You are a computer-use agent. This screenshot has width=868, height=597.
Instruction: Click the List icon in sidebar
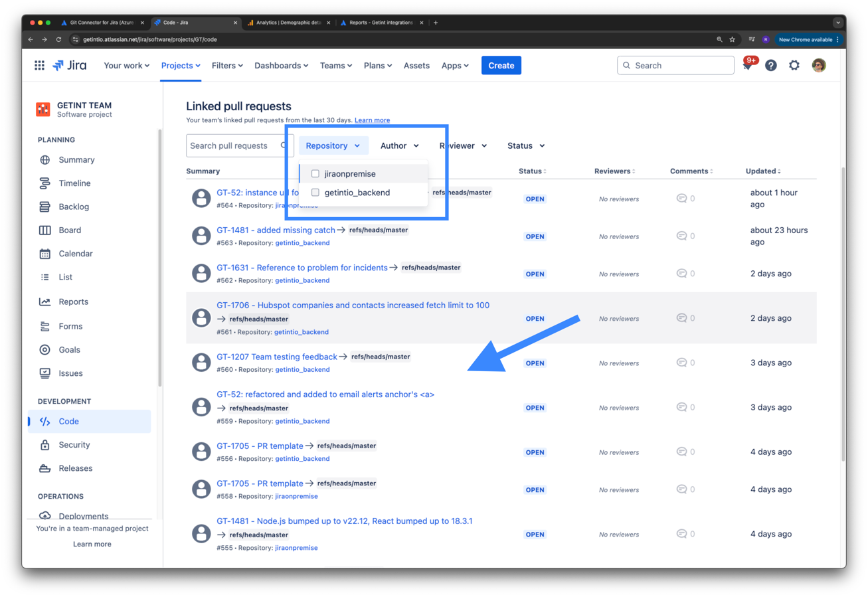pos(45,277)
